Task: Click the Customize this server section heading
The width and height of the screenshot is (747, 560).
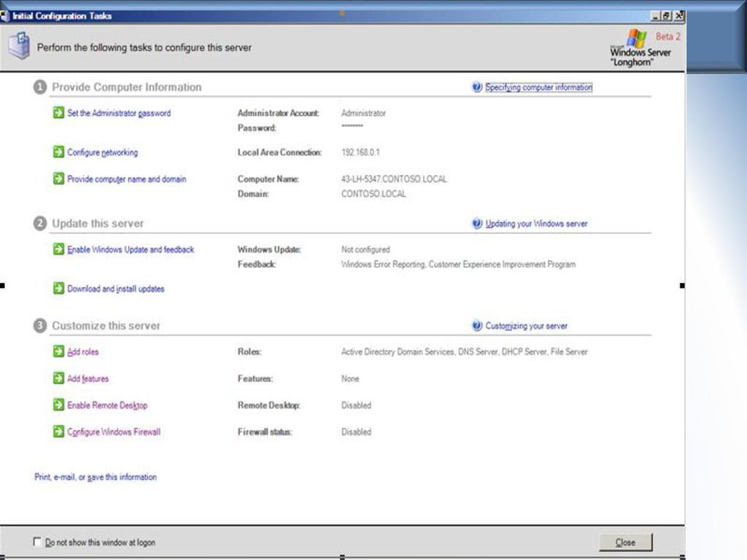Action: [107, 326]
